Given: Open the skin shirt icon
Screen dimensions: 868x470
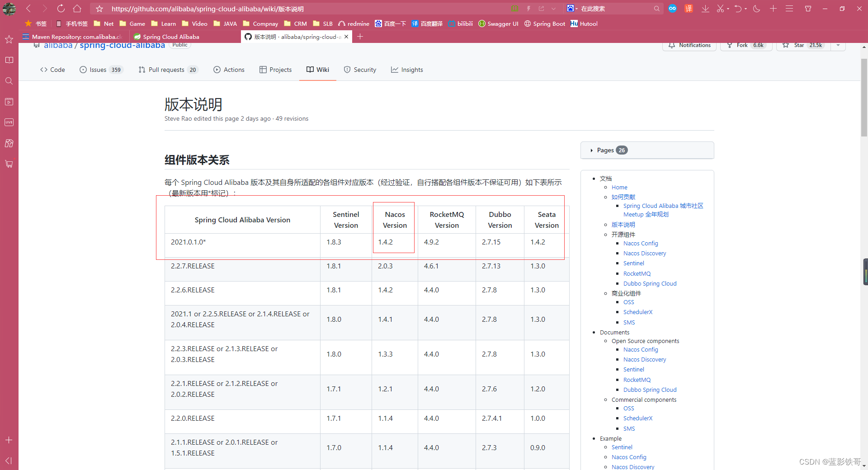Looking at the screenshot, I should click(808, 9).
